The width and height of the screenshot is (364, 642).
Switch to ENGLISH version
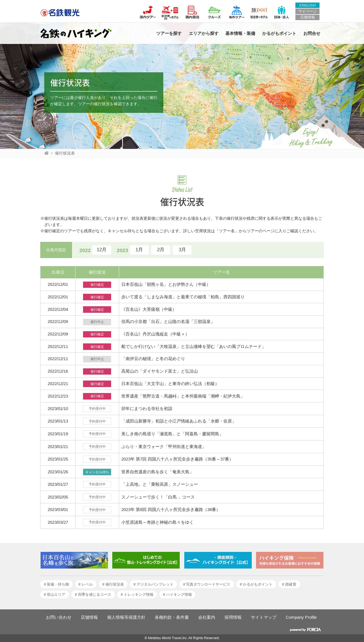[307, 5]
